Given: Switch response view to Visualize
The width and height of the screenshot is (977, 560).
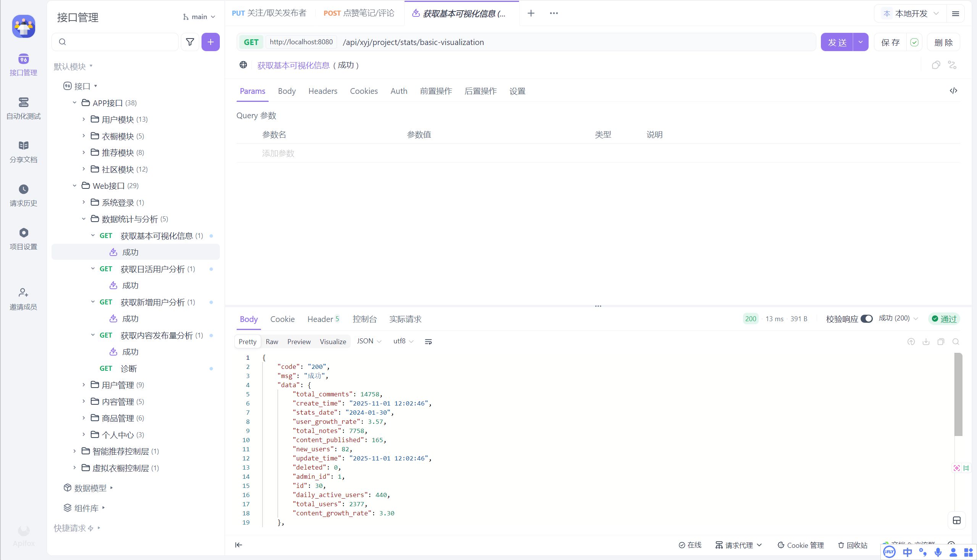Looking at the screenshot, I should 333,341.
